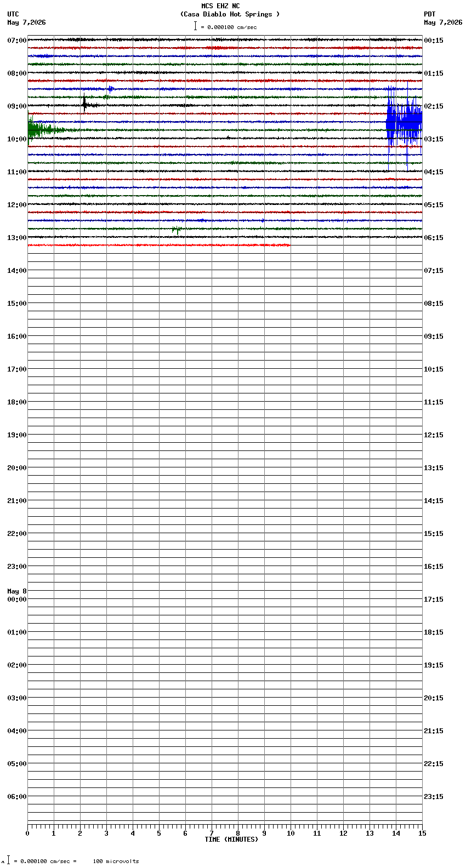Click the large blue seismic event burst
Image resolution: width=466 pixels, height=868 pixels.
(404, 122)
